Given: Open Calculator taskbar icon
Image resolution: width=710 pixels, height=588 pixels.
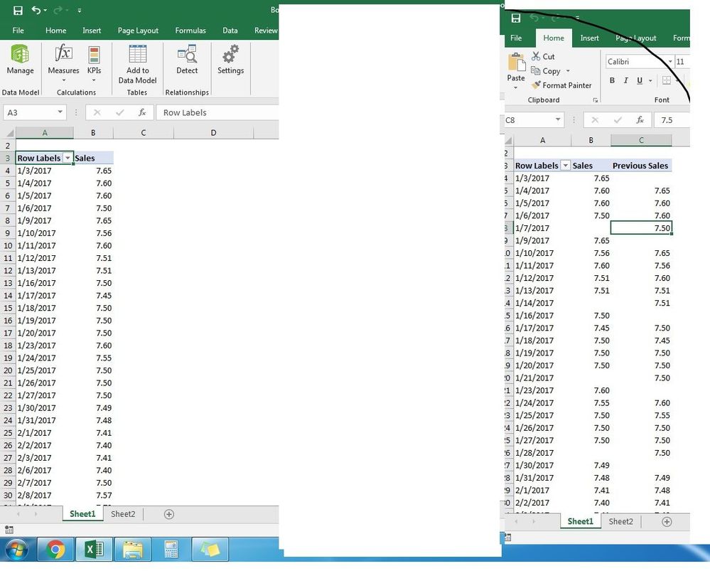Looking at the screenshot, I should (x=171, y=550).
